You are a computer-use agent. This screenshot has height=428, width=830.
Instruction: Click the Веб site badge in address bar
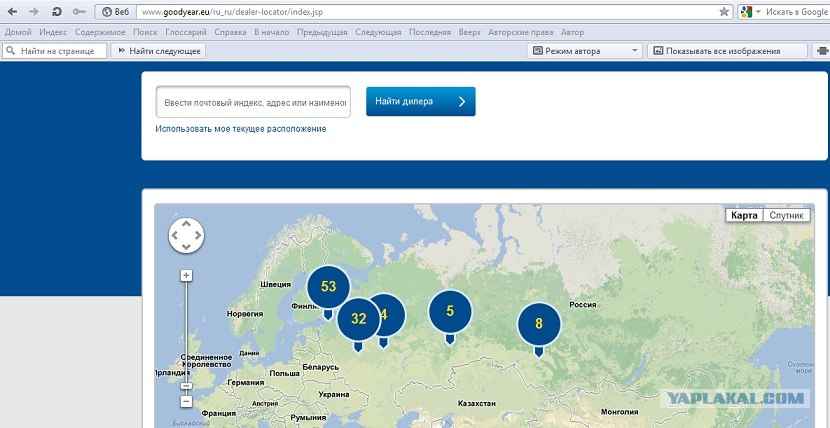pos(115,12)
